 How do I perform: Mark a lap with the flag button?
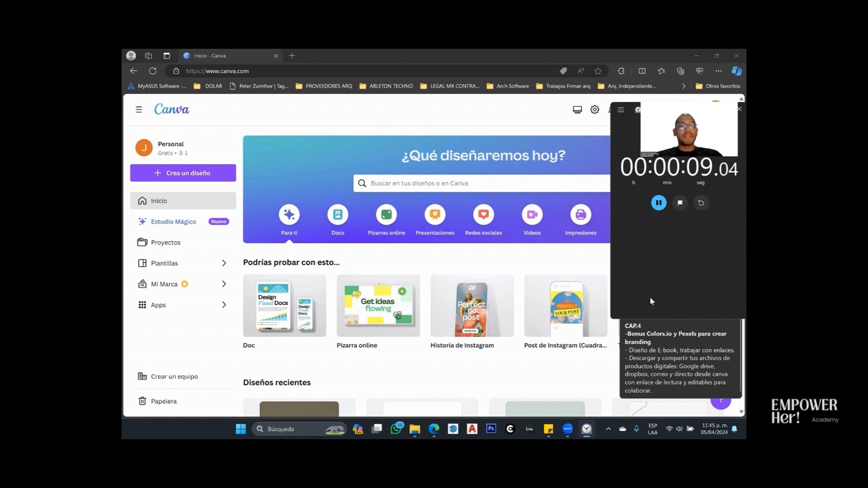coord(680,203)
